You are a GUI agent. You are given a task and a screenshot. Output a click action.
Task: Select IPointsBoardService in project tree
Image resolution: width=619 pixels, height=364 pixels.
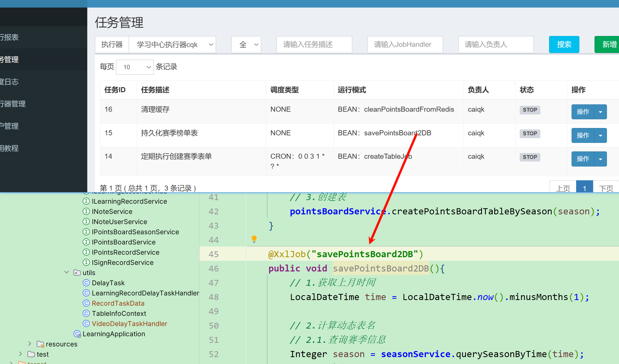tap(124, 242)
